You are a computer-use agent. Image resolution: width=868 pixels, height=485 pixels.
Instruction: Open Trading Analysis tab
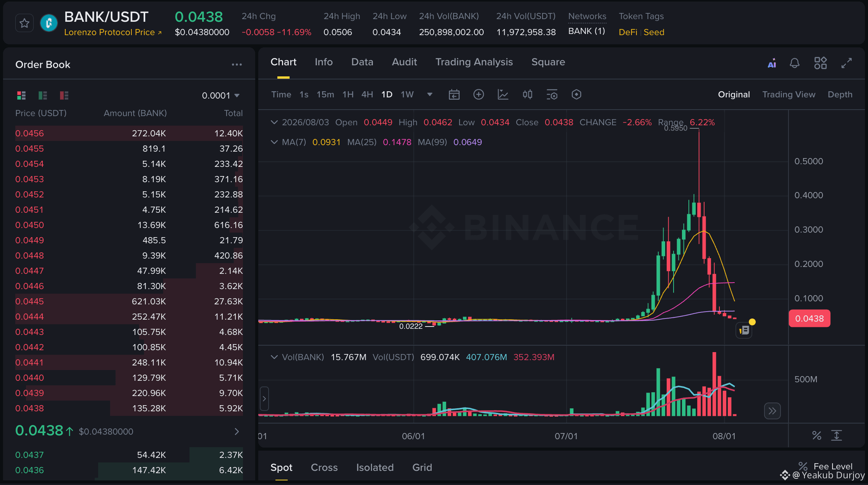tap(474, 62)
